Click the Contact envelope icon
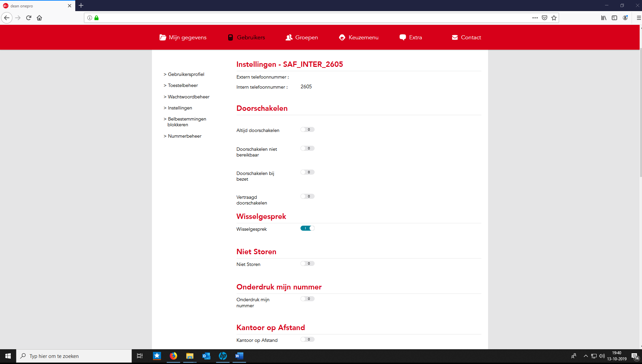 (455, 37)
